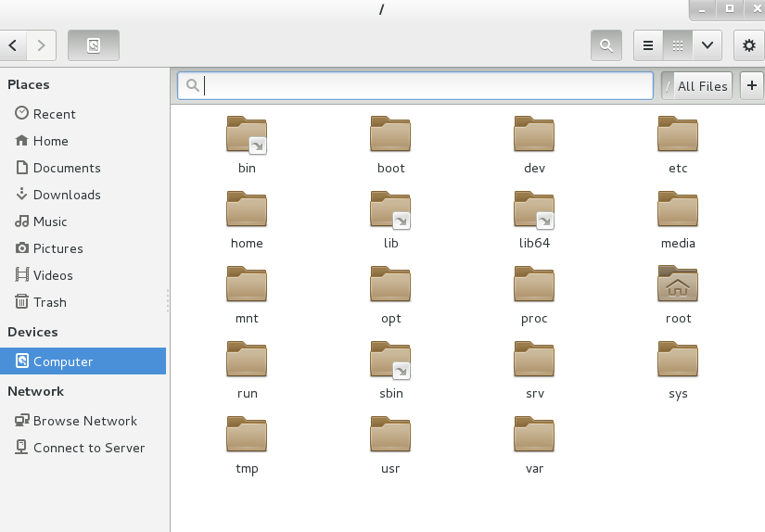Open Recent in Places sidebar
Screen dimensions: 765x532
(x=54, y=114)
